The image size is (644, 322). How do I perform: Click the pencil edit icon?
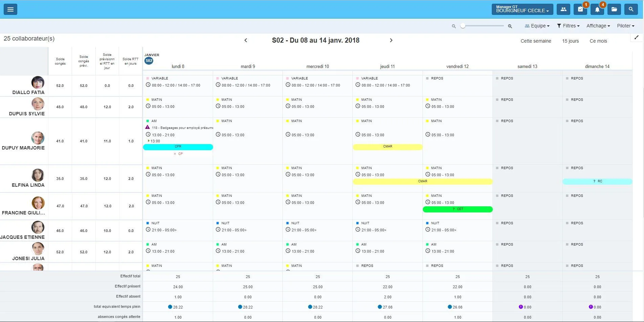(636, 37)
